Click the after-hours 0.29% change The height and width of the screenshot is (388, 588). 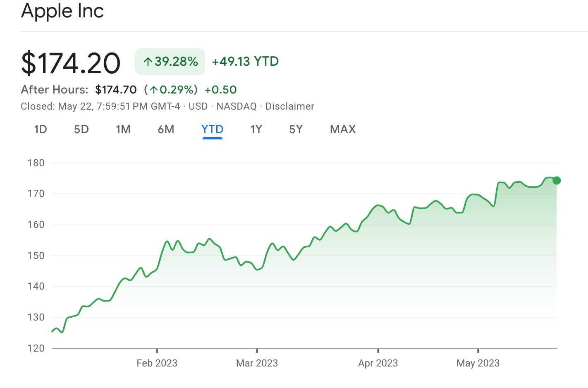[x=171, y=90]
